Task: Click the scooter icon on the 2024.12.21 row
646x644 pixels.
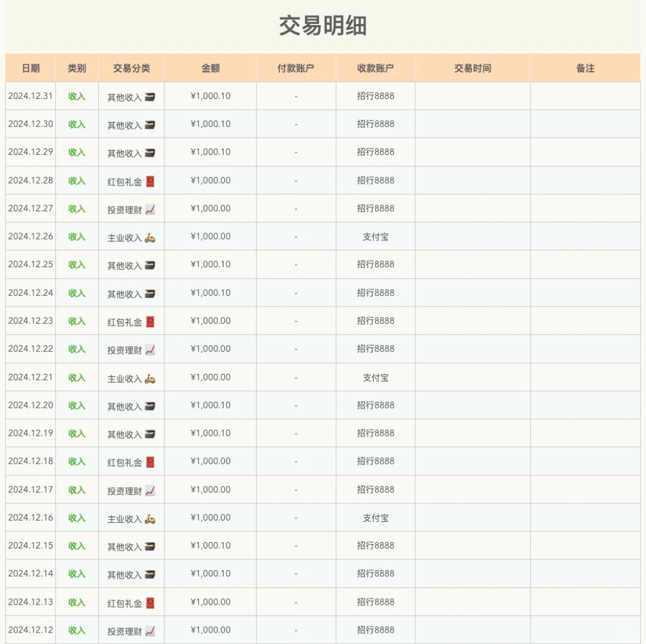Action: pyautogui.click(x=151, y=377)
